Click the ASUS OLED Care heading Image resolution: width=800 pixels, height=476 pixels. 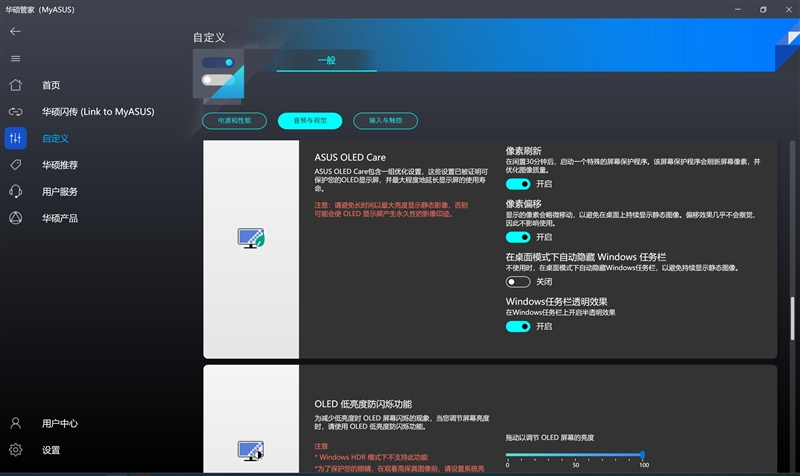350,158
